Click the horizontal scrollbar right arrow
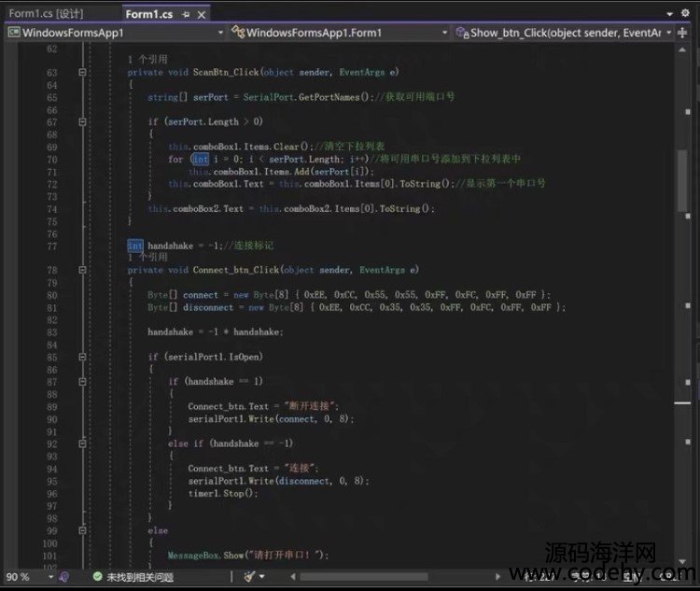 coord(497,577)
